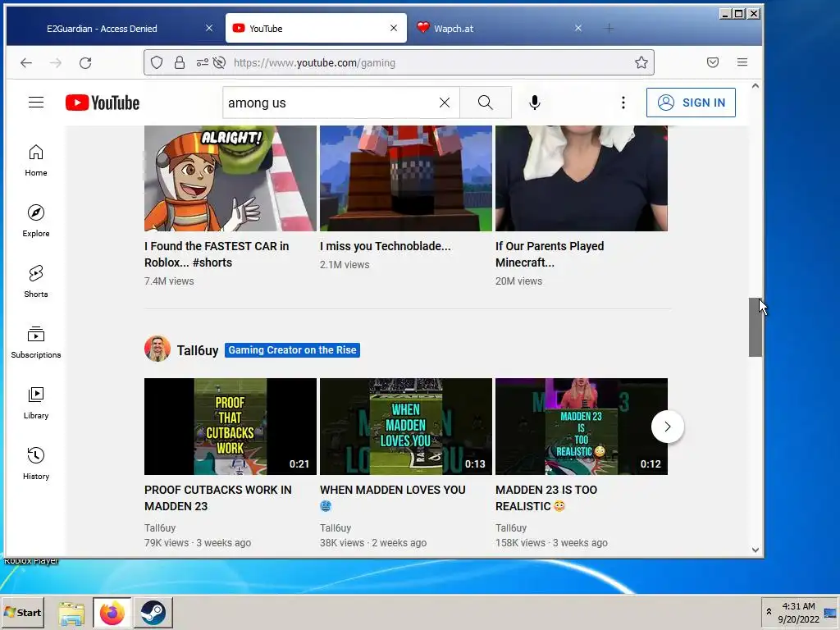Open the Windows Start menu
Viewport: 840px width, 630px height.
(x=22, y=612)
